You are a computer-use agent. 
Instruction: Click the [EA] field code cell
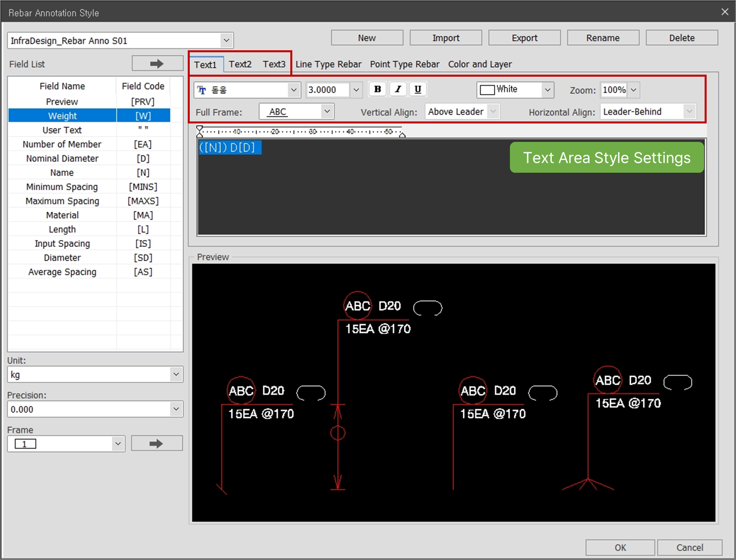click(x=143, y=144)
